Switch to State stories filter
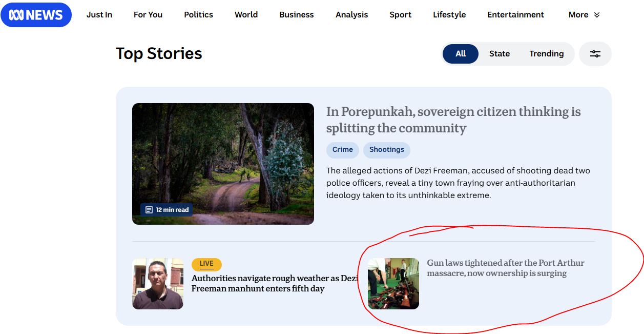The width and height of the screenshot is (644, 334). 499,54
